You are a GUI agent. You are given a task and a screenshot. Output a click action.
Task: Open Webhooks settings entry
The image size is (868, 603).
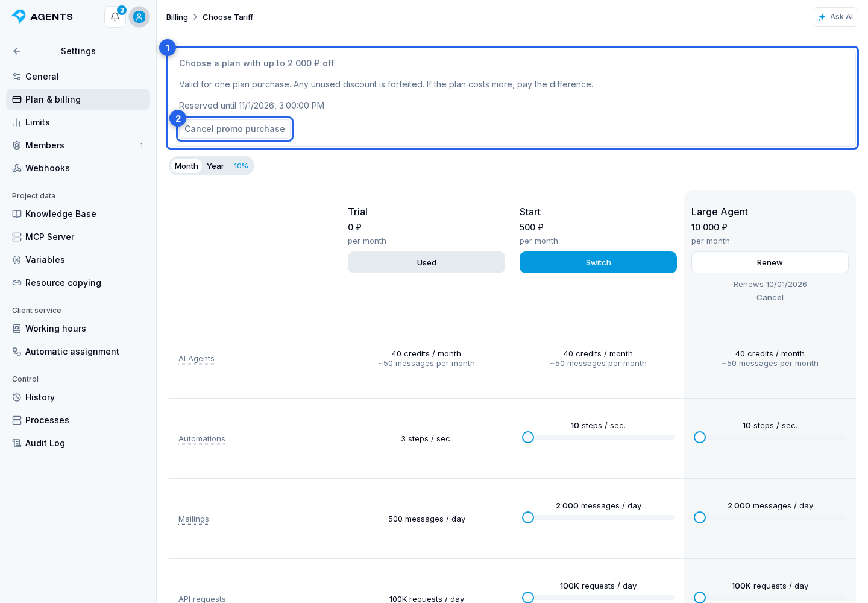click(x=78, y=168)
